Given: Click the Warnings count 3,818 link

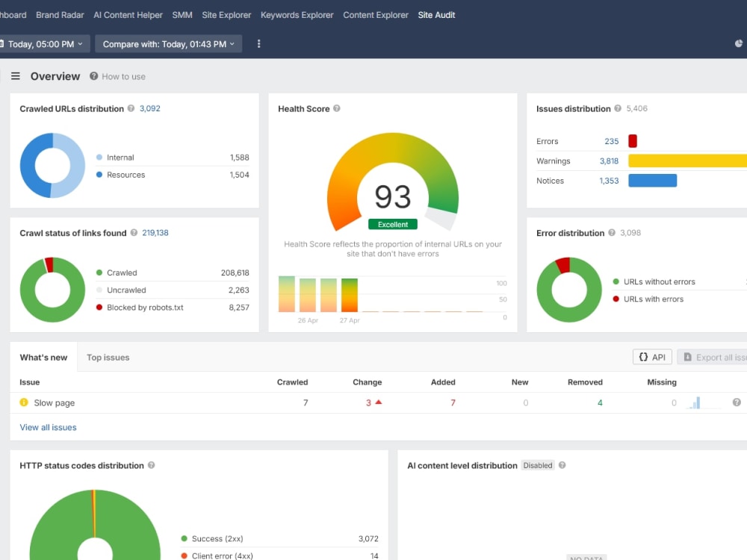Looking at the screenshot, I should (609, 161).
